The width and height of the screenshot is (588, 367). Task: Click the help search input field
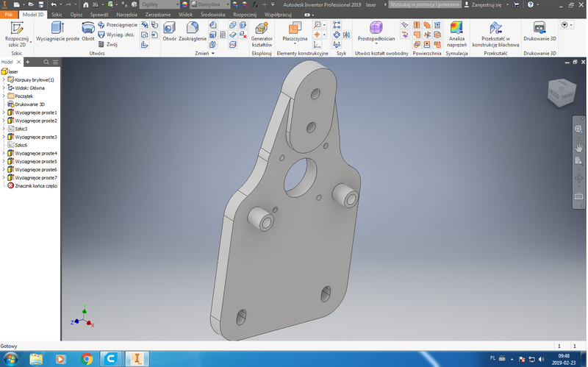(425, 4)
